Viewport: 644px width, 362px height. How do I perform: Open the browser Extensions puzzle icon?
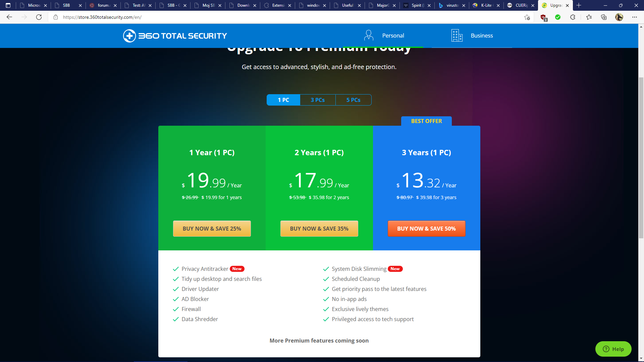[573, 17]
